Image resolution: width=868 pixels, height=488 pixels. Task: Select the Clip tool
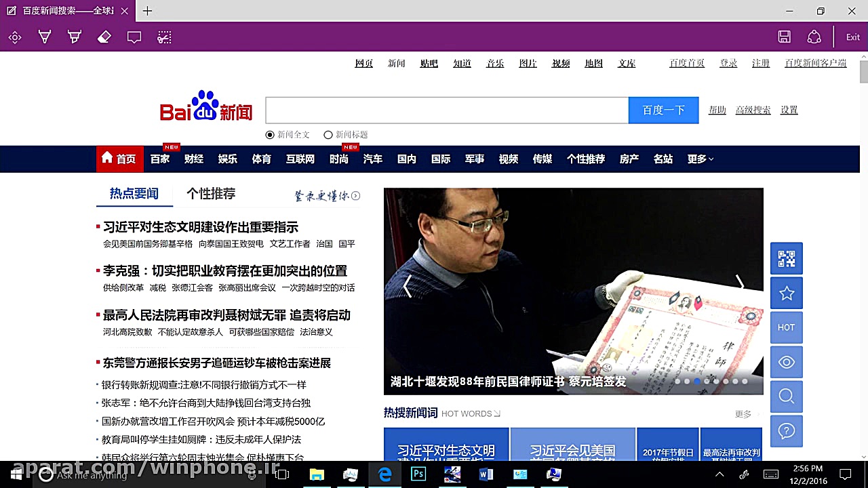(164, 37)
